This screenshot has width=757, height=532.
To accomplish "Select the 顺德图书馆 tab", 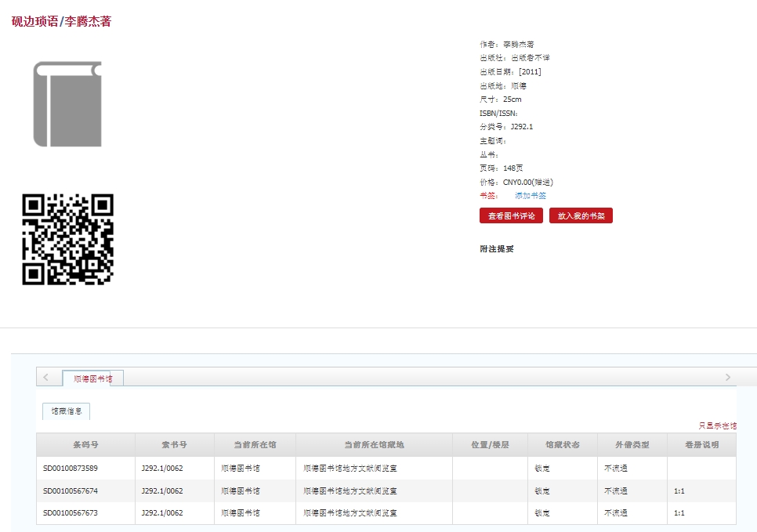I will pyautogui.click(x=92, y=378).
